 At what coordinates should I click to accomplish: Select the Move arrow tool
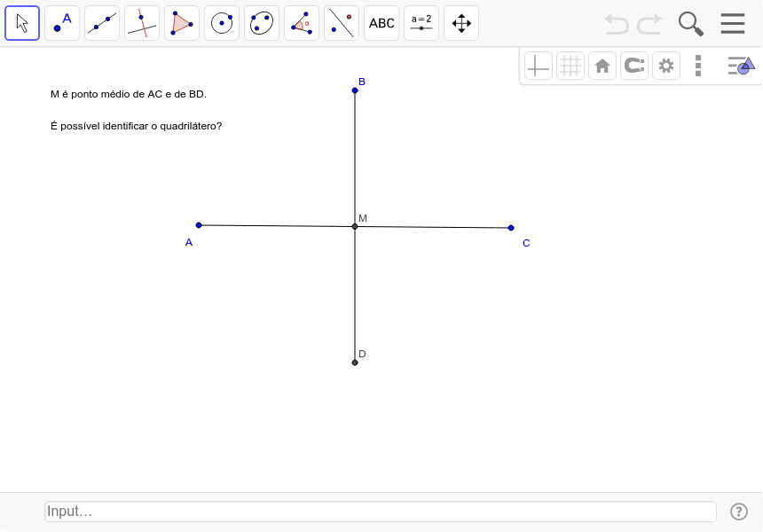point(22,23)
